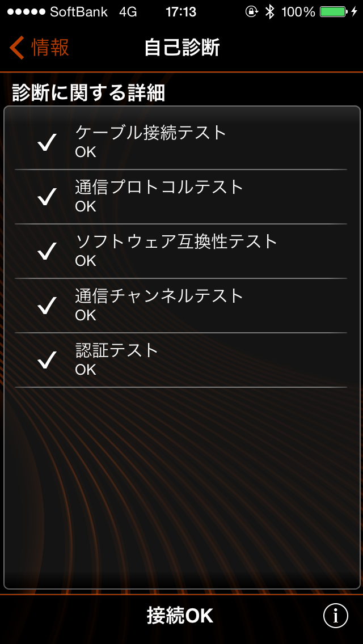
Task: Tap checkmark beside 認証テスト
Action: [47, 360]
